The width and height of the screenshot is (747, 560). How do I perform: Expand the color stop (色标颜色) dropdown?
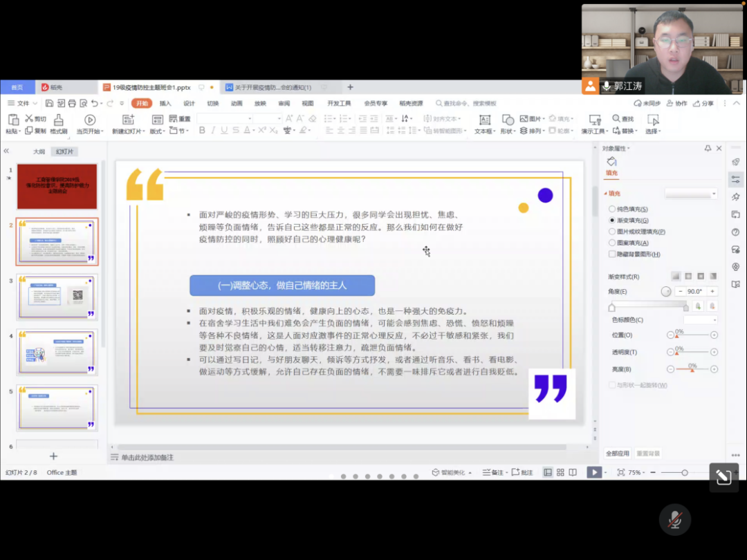point(700,320)
